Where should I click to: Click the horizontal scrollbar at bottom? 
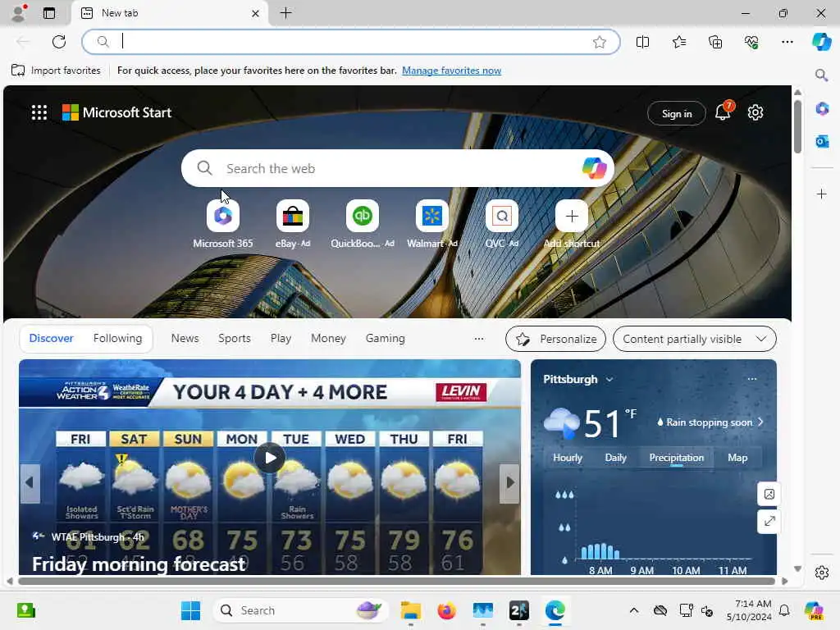coord(396,582)
